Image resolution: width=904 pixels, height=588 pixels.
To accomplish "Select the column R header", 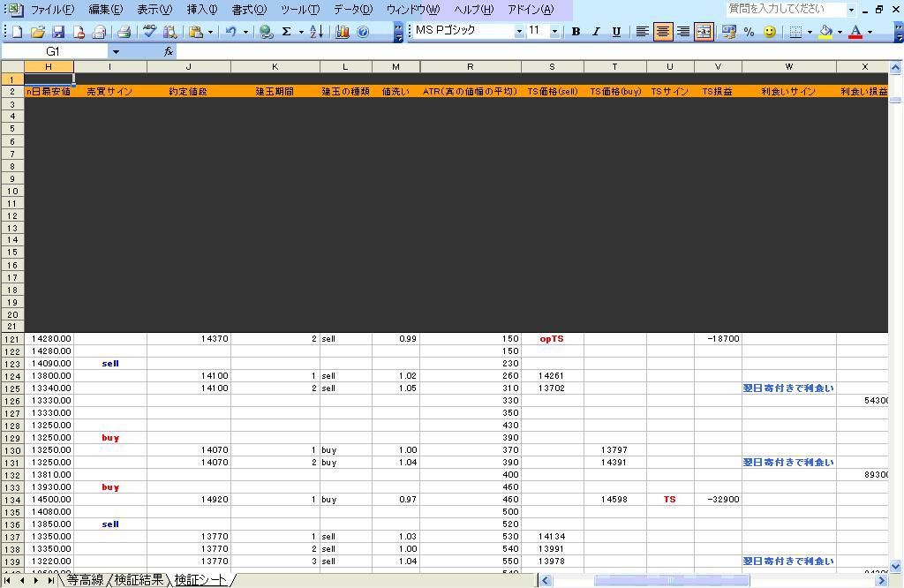I will 470,67.
